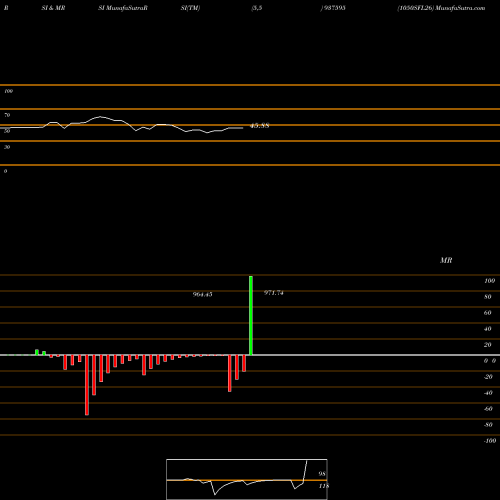
Task: Click MR axis label -100
Action: (490, 441)
